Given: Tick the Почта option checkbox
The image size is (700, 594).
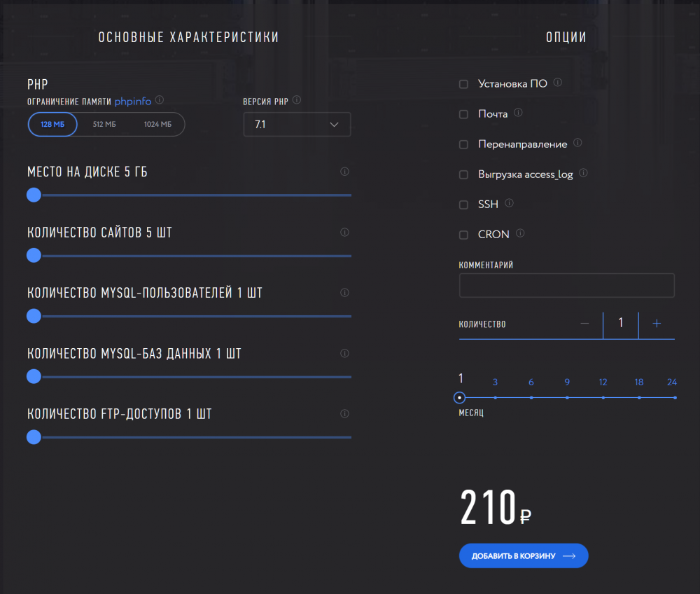Looking at the screenshot, I should pos(464,114).
